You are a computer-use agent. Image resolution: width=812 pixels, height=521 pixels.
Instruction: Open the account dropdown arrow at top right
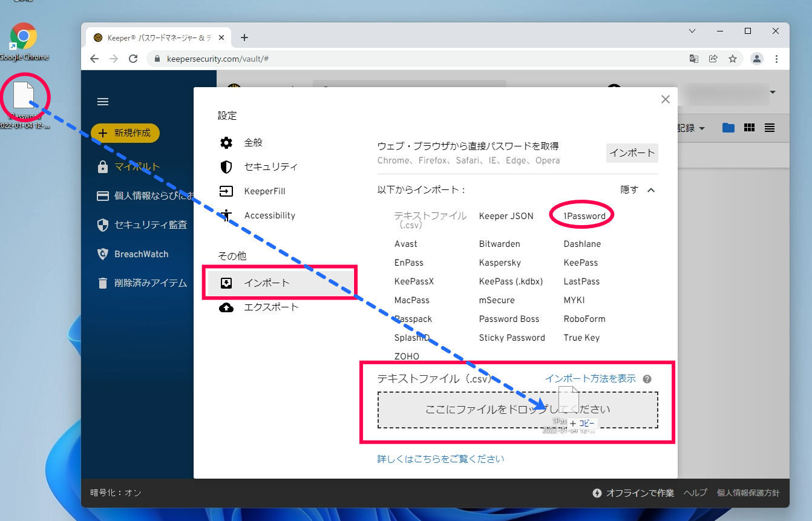click(x=773, y=93)
